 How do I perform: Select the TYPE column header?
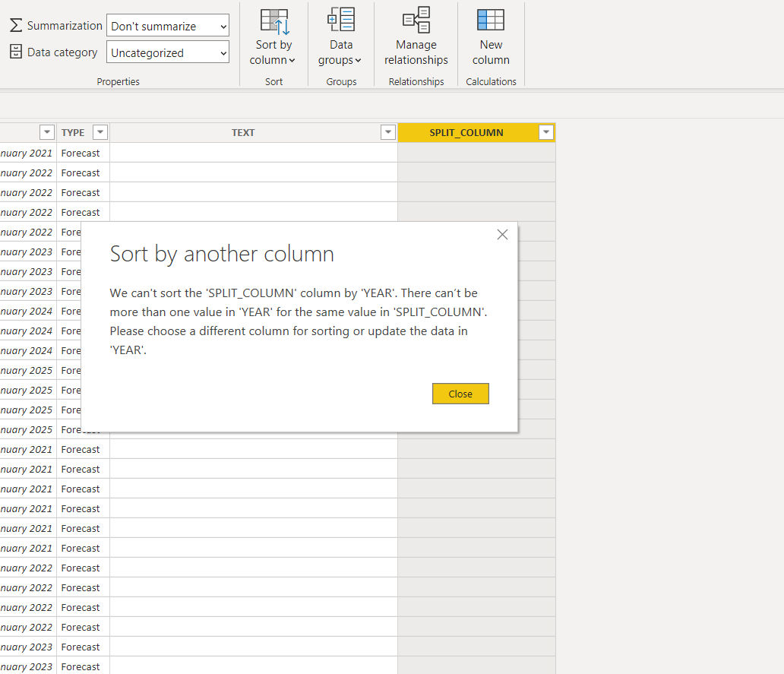(73, 132)
